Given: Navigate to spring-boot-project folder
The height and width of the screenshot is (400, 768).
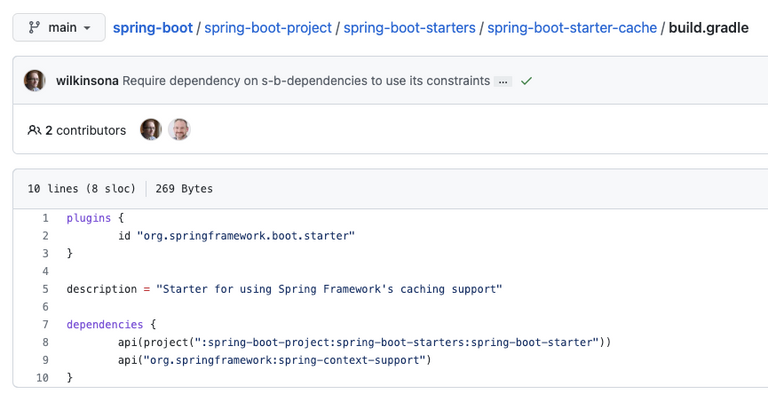Looking at the screenshot, I should tap(268, 28).
